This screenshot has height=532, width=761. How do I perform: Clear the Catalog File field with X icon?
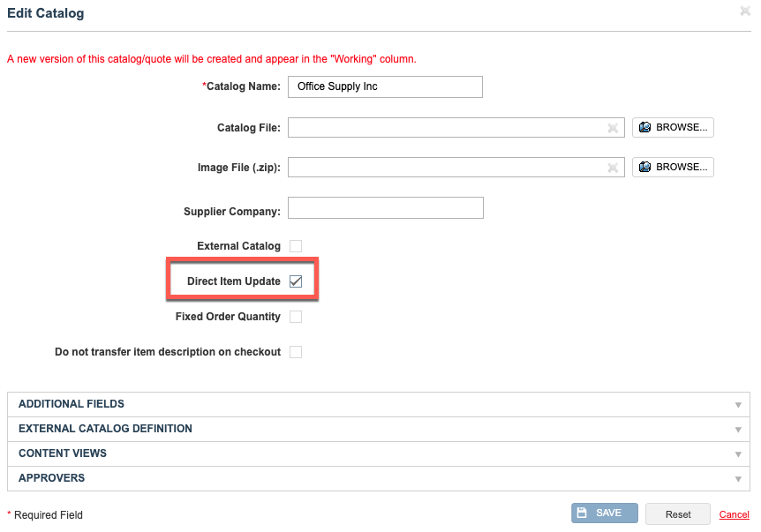(613, 128)
